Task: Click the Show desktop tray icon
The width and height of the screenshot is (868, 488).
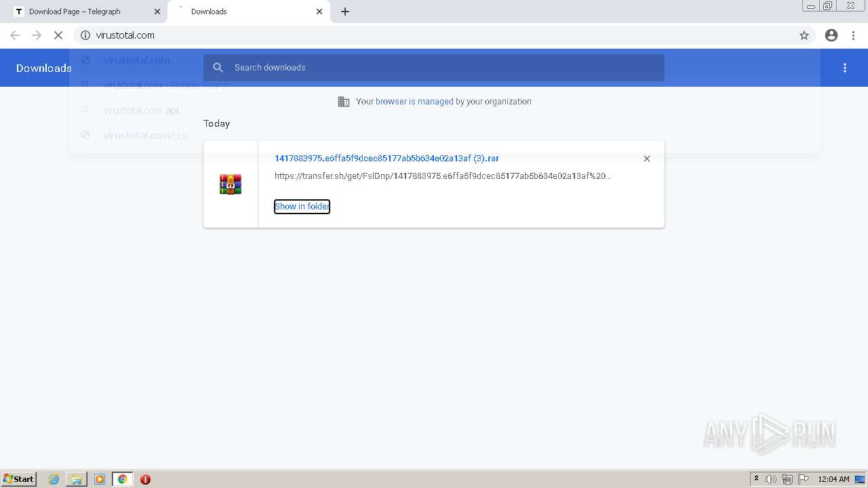Action: tap(860, 479)
